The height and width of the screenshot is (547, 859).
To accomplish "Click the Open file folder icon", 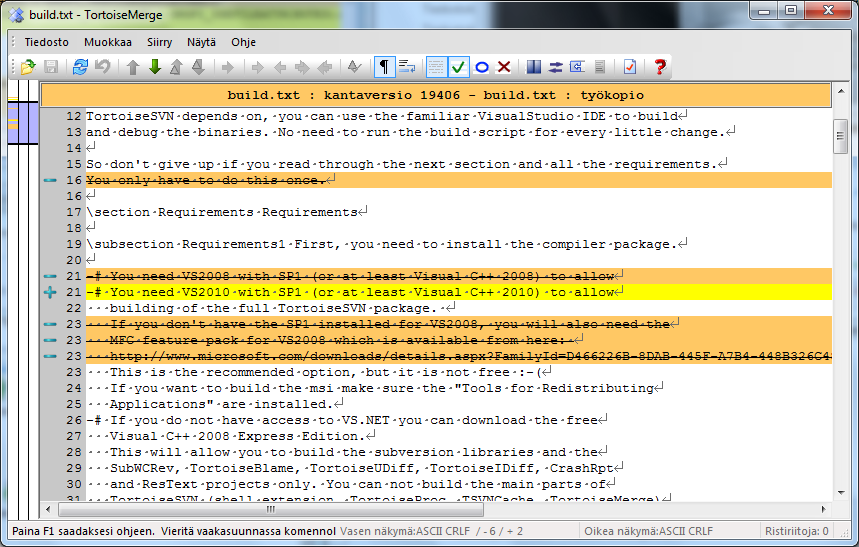I will point(28,67).
